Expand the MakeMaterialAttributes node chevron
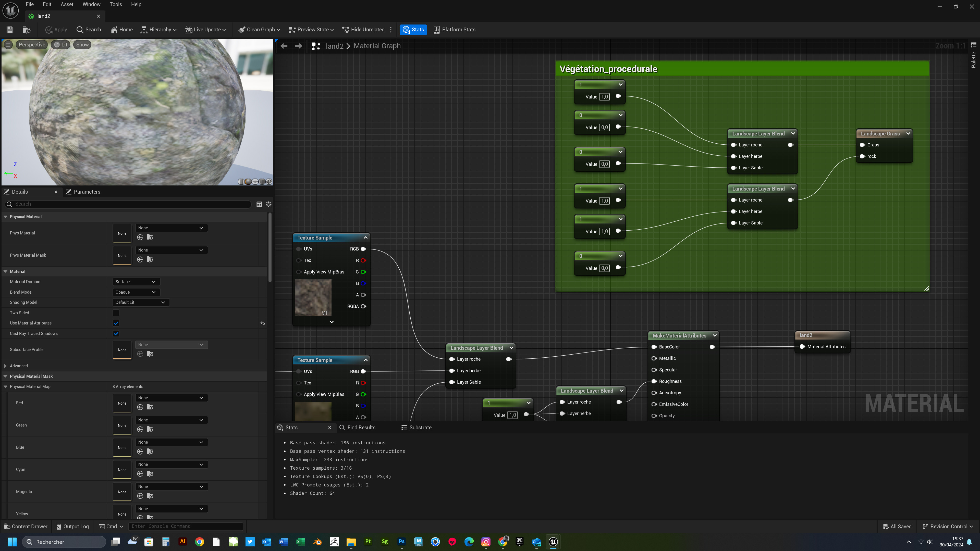The width and height of the screenshot is (980, 551). [x=715, y=335]
